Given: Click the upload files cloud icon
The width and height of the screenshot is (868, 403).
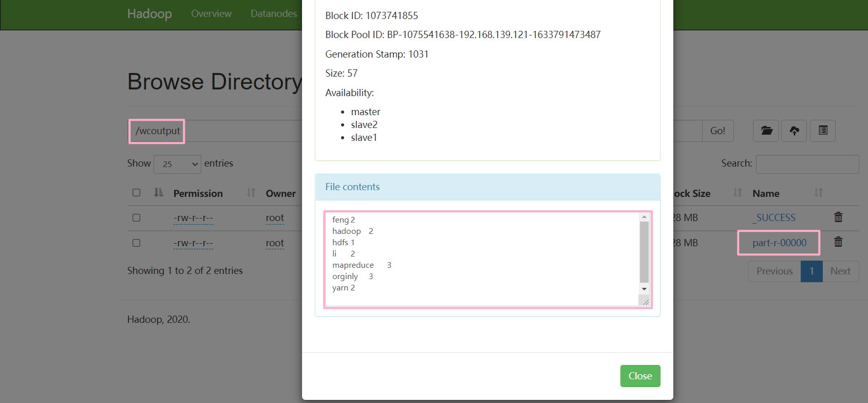Looking at the screenshot, I should pyautogui.click(x=794, y=131).
